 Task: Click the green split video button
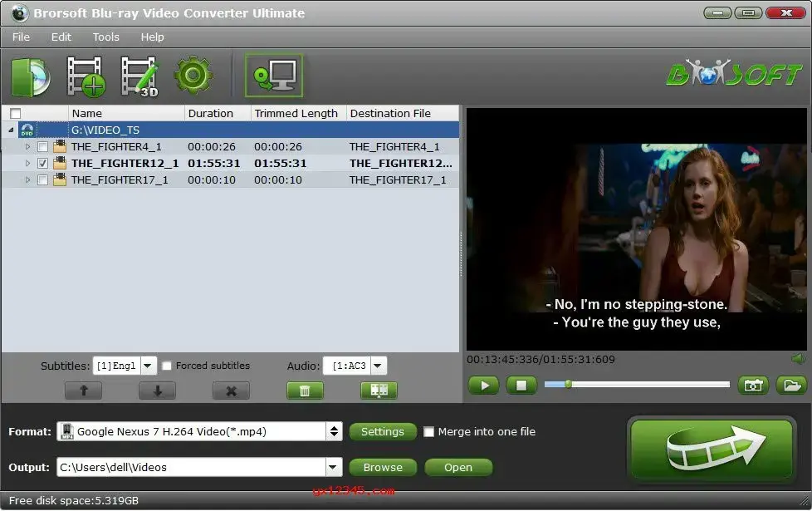(379, 391)
